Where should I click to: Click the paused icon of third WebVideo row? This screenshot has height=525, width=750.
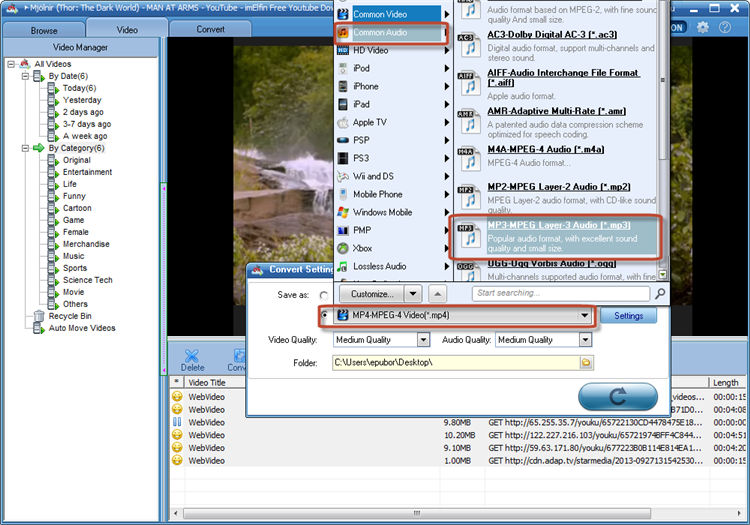coord(177,422)
